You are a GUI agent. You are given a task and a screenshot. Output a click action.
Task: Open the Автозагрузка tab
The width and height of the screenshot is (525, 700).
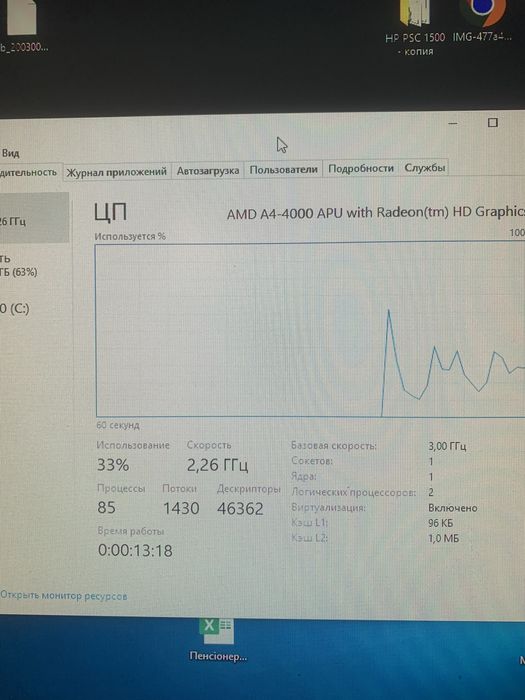click(x=208, y=171)
